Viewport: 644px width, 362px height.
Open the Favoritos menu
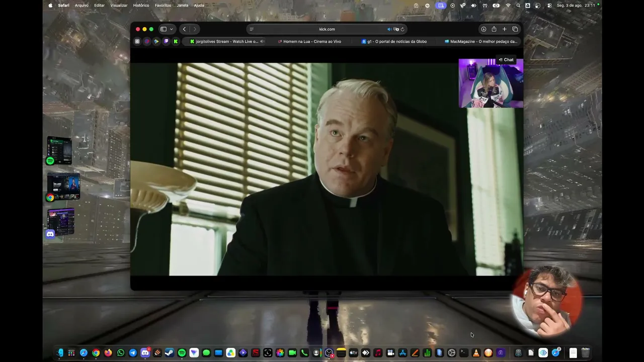coord(163,6)
